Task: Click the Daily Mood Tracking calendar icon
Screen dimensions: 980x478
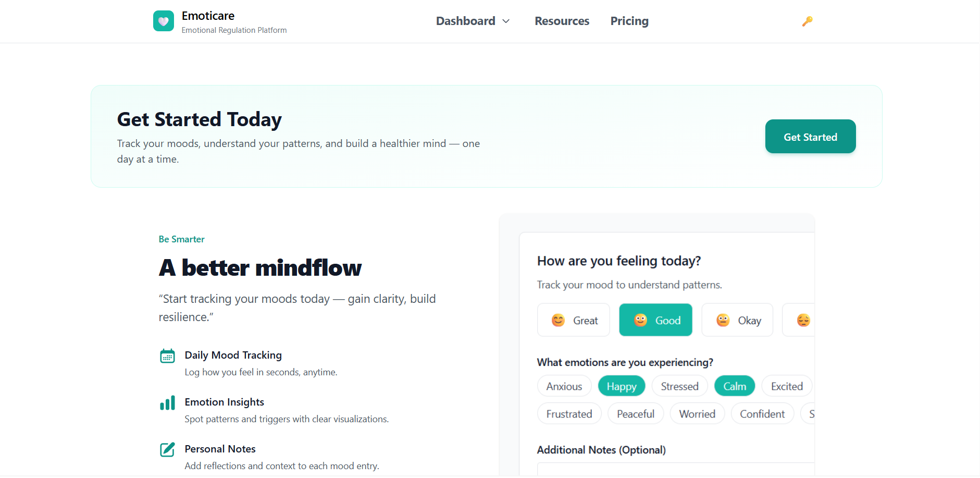Action: (x=167, y=356)
